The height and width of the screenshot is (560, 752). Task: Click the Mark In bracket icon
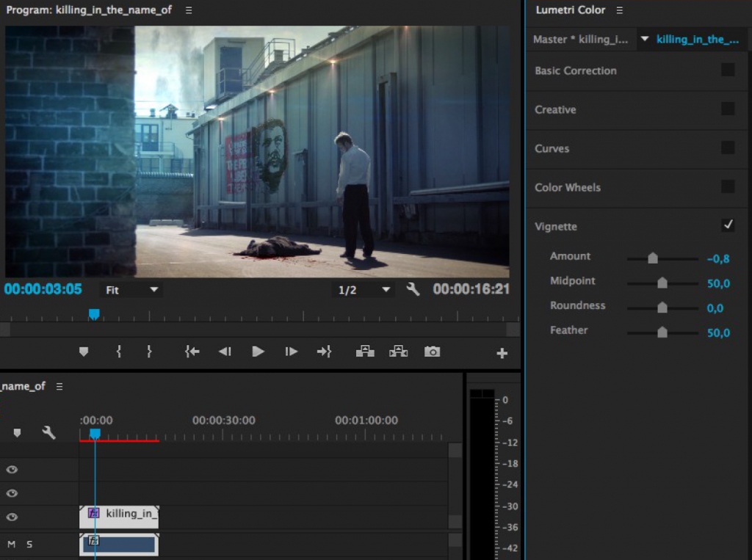click(119, 352)
